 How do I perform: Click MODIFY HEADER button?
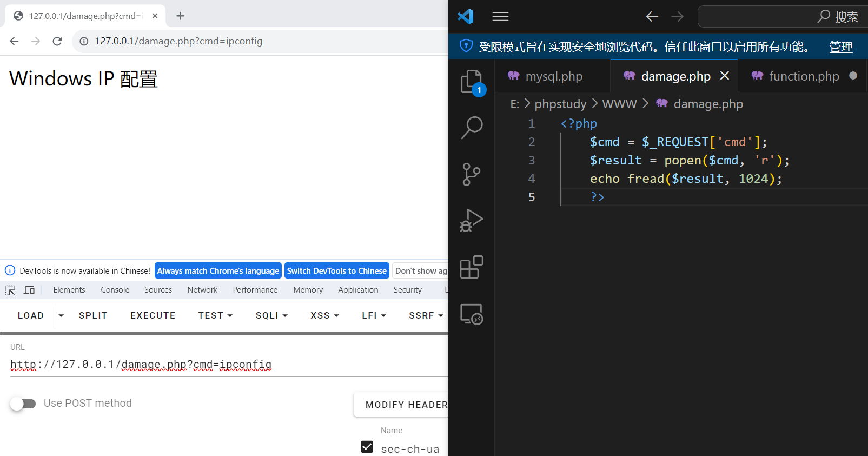click(401, 405)
